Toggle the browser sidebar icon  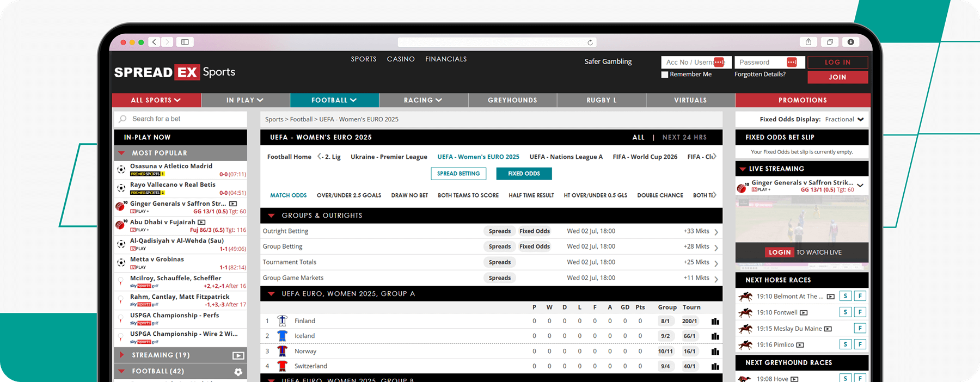185,42
